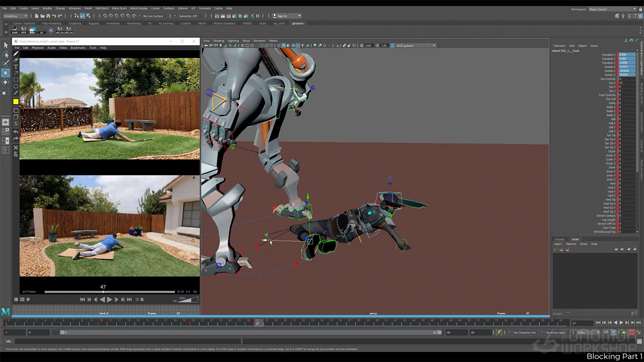This screenshot has width=644, height=362.
Task: Click the yellow color swatch
Action: tap(16, 102)
